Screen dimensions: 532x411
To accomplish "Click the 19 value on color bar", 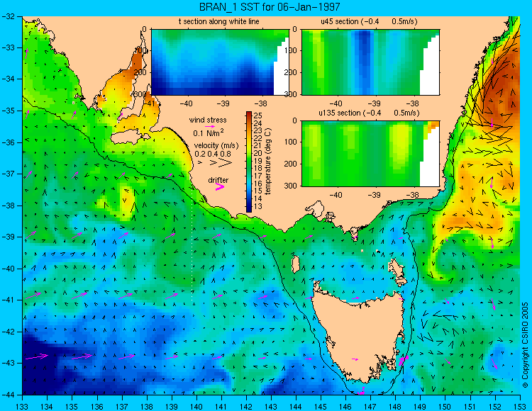I will click(x=258, y=161).
